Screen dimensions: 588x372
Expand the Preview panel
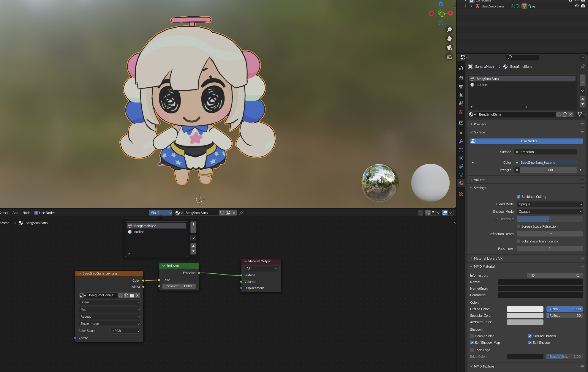coord(480,124)
